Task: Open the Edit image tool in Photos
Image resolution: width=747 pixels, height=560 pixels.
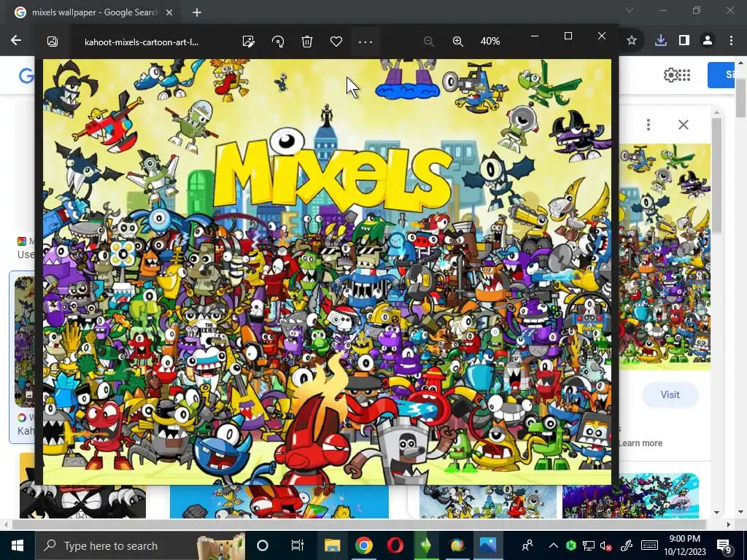Action: click(248, 42)
